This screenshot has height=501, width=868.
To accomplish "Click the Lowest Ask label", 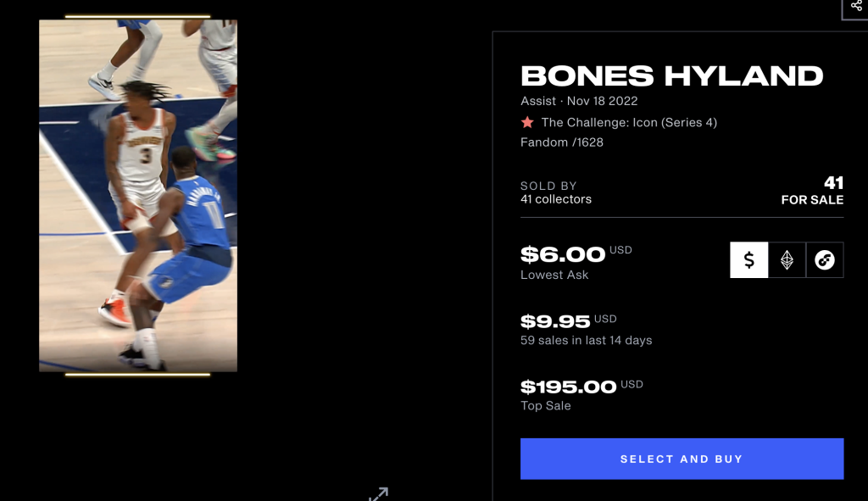I will (554, 275).
